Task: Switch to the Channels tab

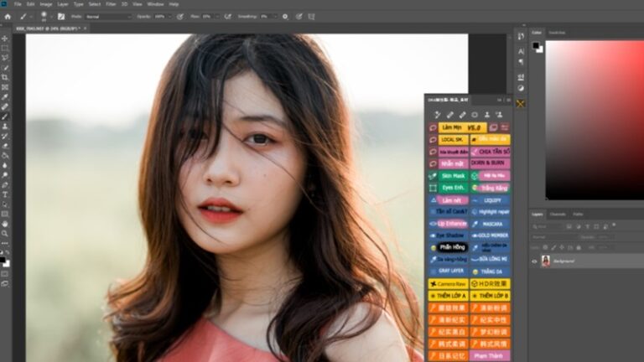Action: coord(558,215)
